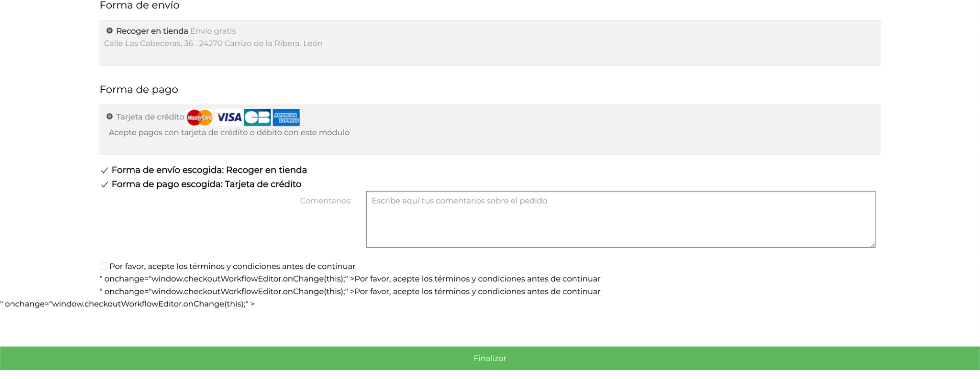Click the American Express logo

pos(286,117)
